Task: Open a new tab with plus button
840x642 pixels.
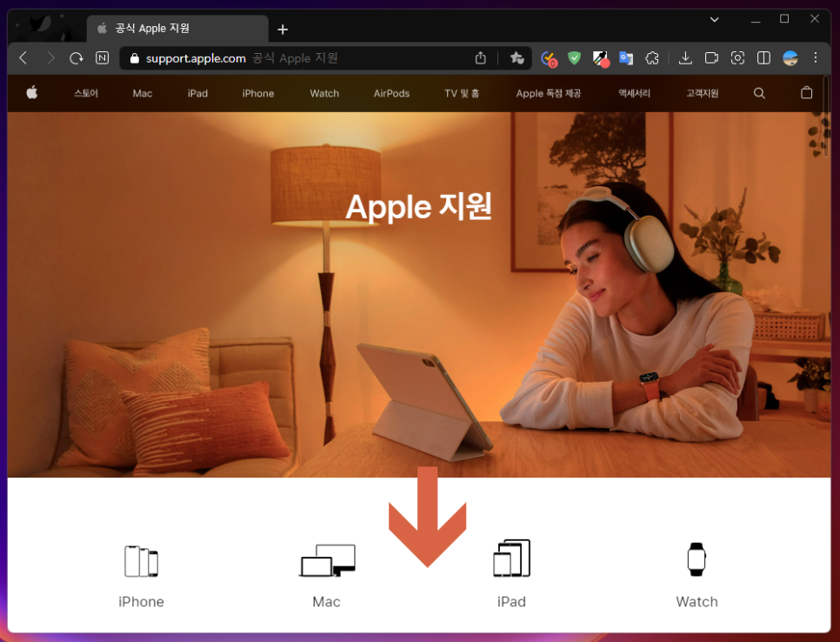Action: 283,30
